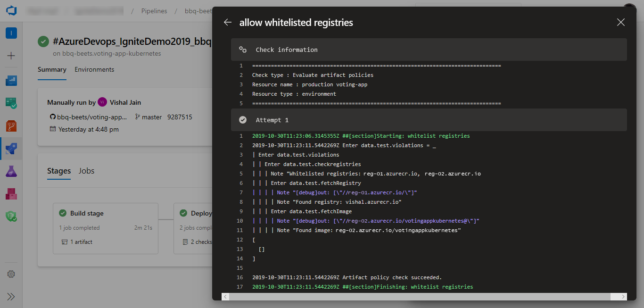Click the Azure DevOps logo
The height and width of the screenshot is (308, 644).
tap(10, 10)
